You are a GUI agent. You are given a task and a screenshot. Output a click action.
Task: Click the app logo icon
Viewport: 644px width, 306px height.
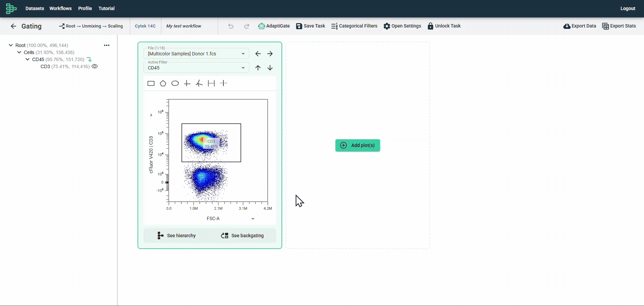point(11,9)
